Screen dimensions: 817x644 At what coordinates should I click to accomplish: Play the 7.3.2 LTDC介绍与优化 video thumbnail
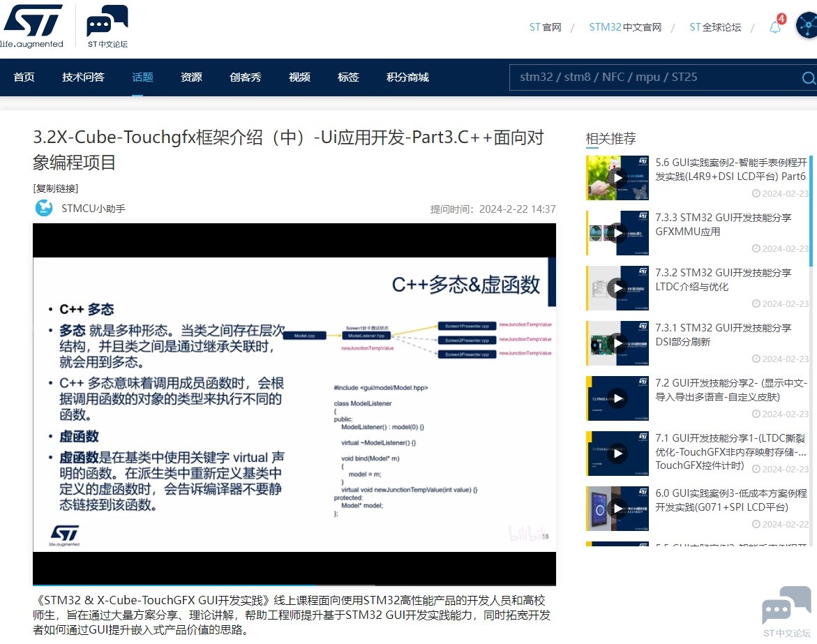click(617, 288)
